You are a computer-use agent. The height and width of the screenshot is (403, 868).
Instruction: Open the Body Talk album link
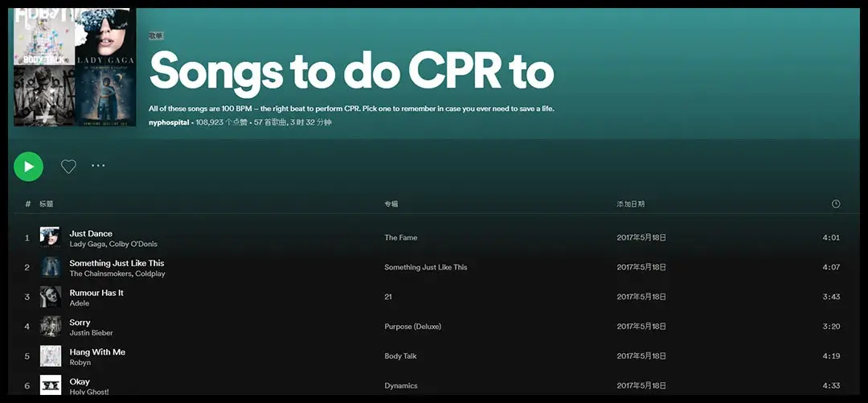click(x=401, y=356)
